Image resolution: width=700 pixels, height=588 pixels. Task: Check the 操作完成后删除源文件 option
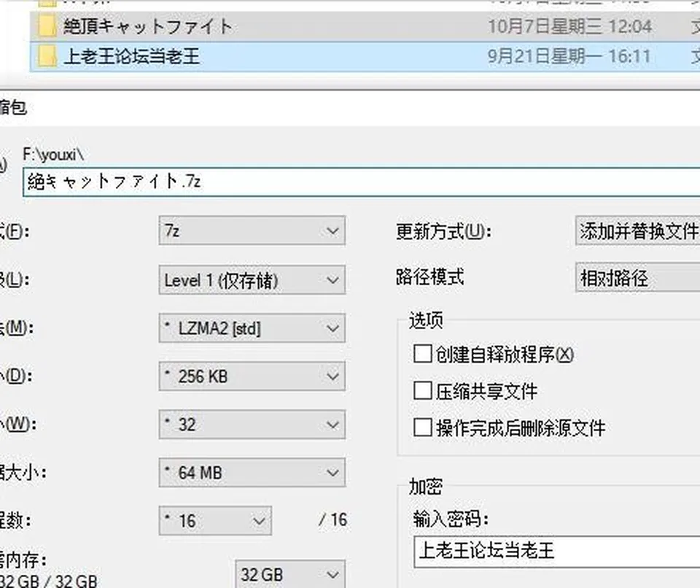tap(422, 428)
